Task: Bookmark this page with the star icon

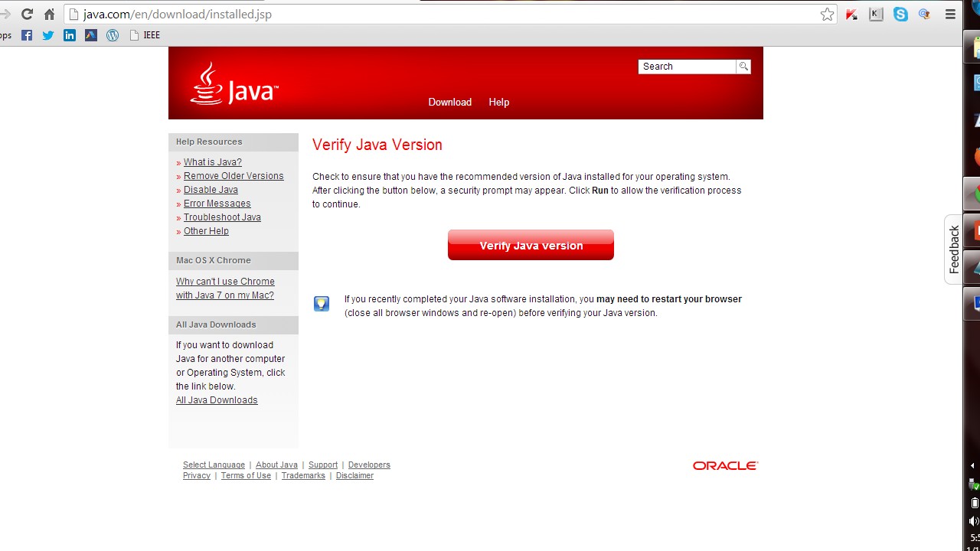Action: (827, 15)
